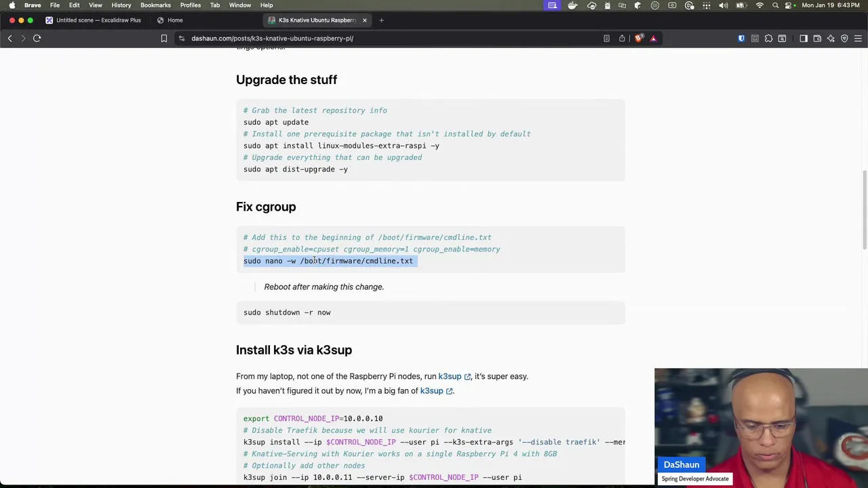Open Bitwarden extension

[x=741, y=39]
